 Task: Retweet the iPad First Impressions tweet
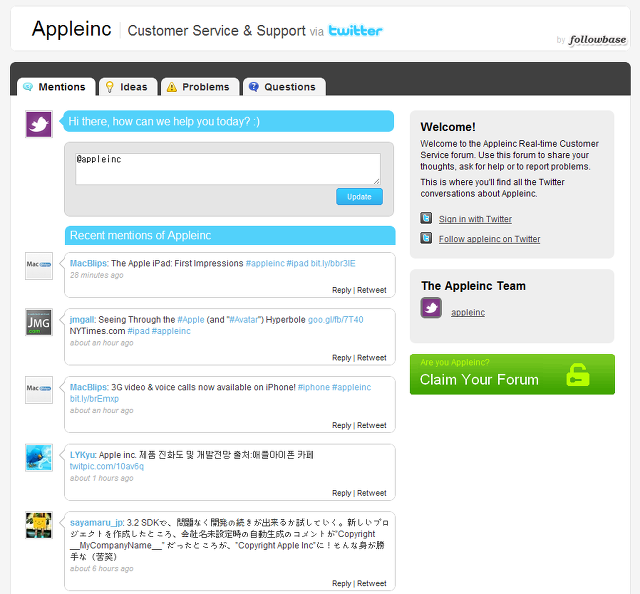click(372, 290)
